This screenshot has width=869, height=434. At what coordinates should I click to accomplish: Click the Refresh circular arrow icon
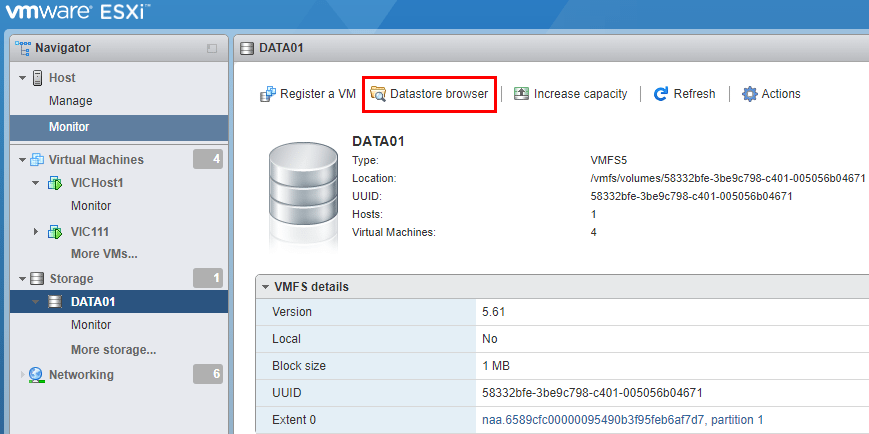[661, 94]
